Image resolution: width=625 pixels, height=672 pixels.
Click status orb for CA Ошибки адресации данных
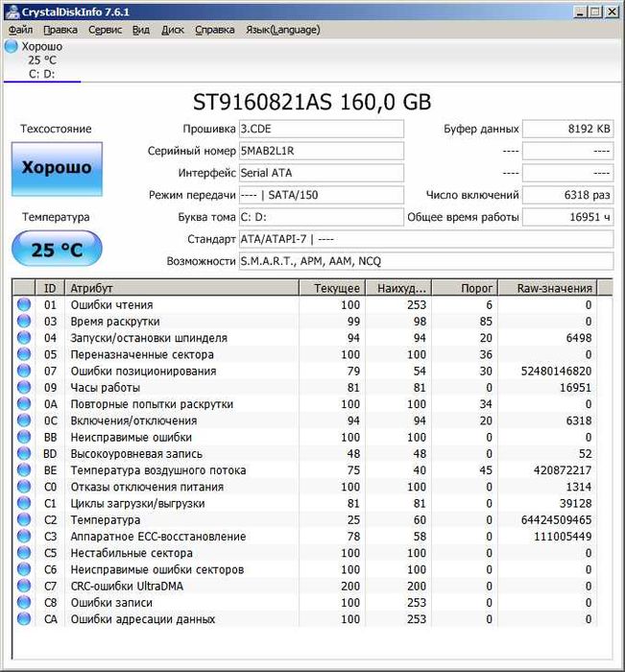click(x=24, y=619)
